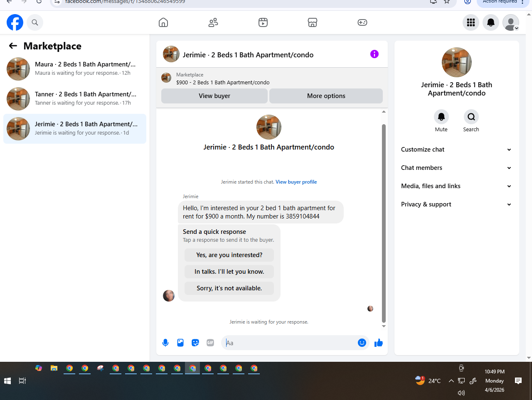Attach a photo file icon
This screenshot has width=532, height=400.
[x=180, y=343]
